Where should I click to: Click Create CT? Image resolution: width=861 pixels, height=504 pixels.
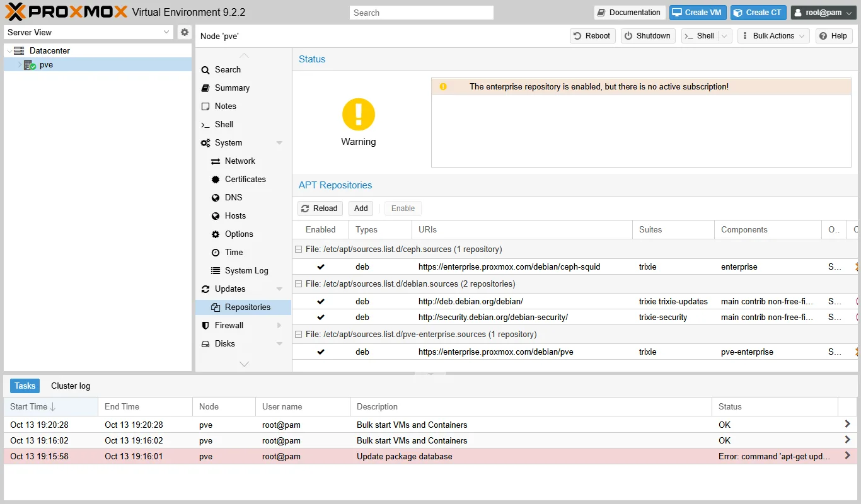coord(758,13)
